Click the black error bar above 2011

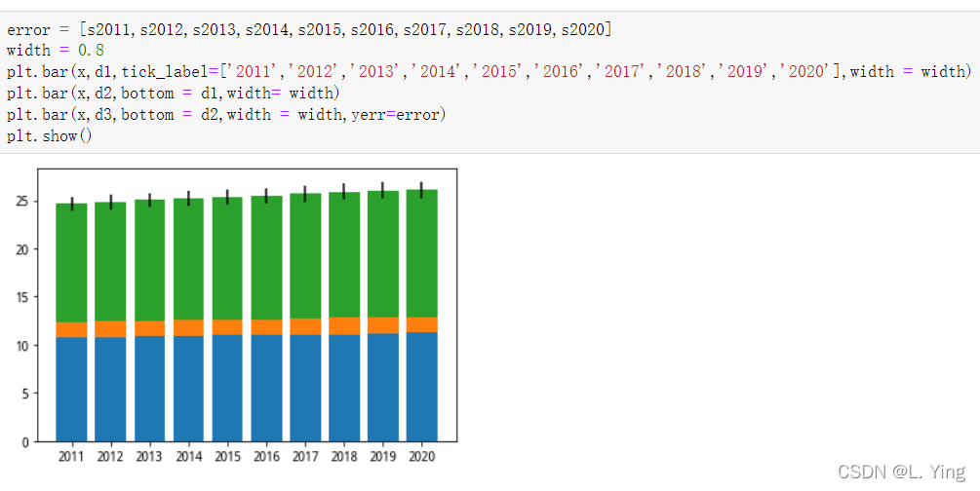72,204
